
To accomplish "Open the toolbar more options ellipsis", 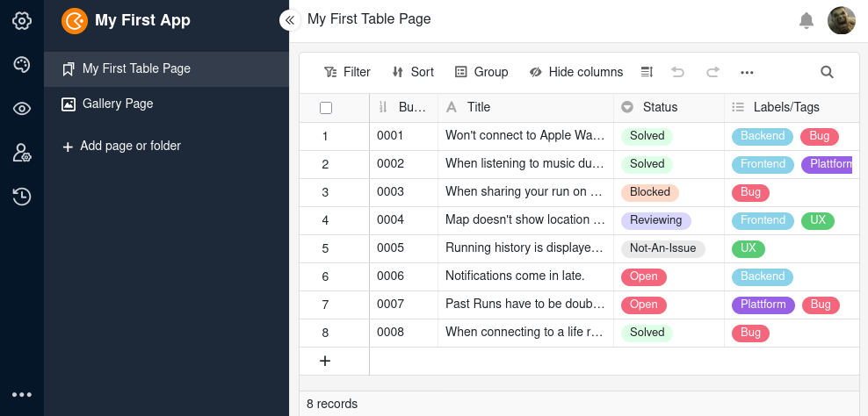I will (747, 72).
